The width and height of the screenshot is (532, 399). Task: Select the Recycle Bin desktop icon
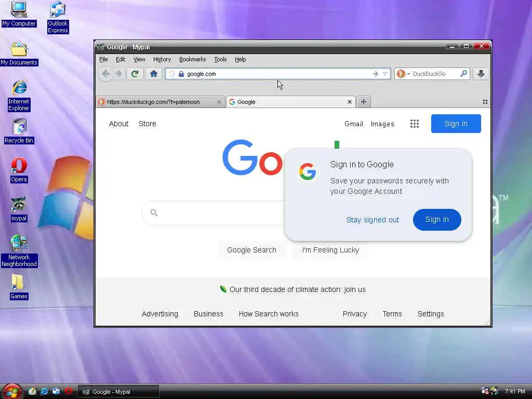tap(19, 131)
